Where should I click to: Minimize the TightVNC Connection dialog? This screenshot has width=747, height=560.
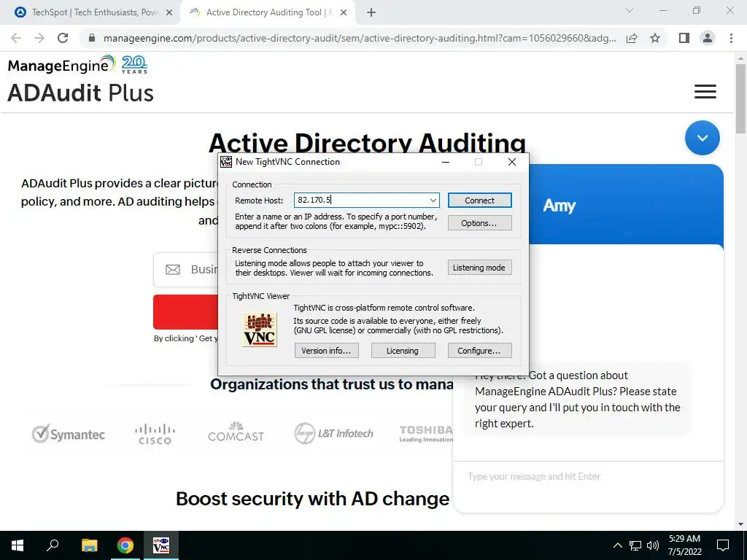[x=446, y=162]
